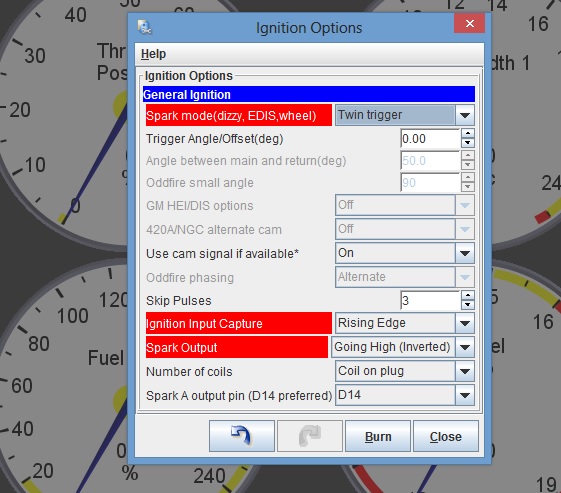Click the greyed-out redo arrow button
The height and width of the screenshot is (493, 561).
click(310, 436)
